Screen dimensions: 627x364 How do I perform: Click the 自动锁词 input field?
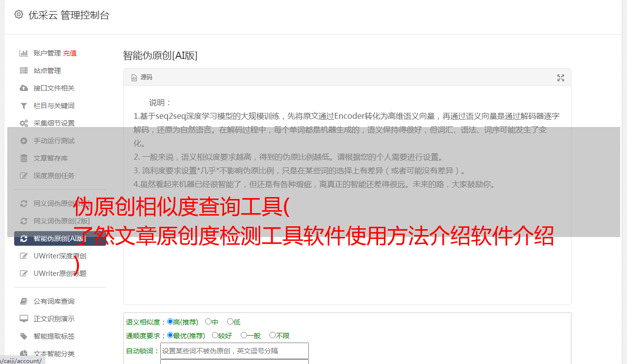coord(234,351)
